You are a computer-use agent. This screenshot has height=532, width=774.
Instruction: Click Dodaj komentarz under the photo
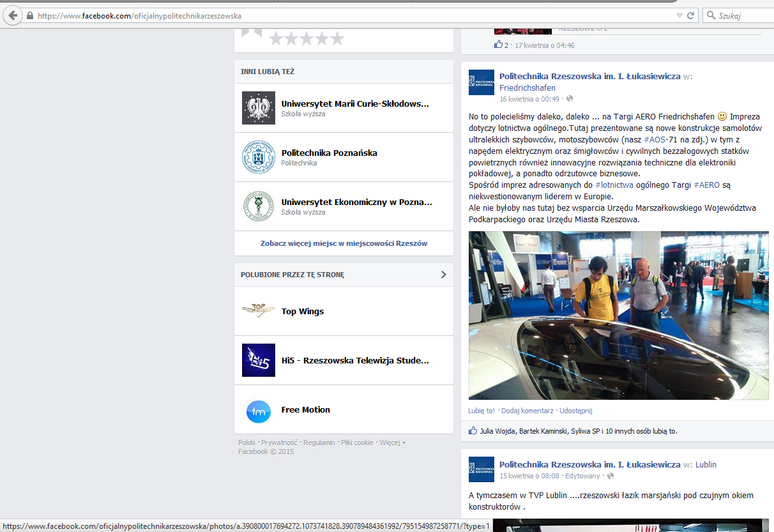pyautogui.click(x=527, y=411)
